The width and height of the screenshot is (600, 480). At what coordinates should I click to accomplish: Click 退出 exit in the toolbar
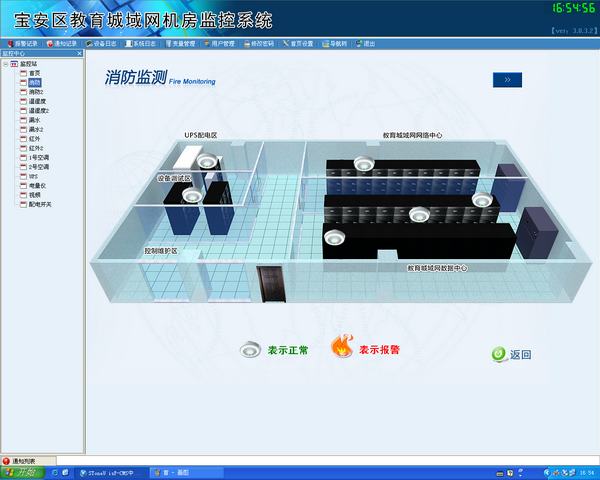click(x=366, y=44)
